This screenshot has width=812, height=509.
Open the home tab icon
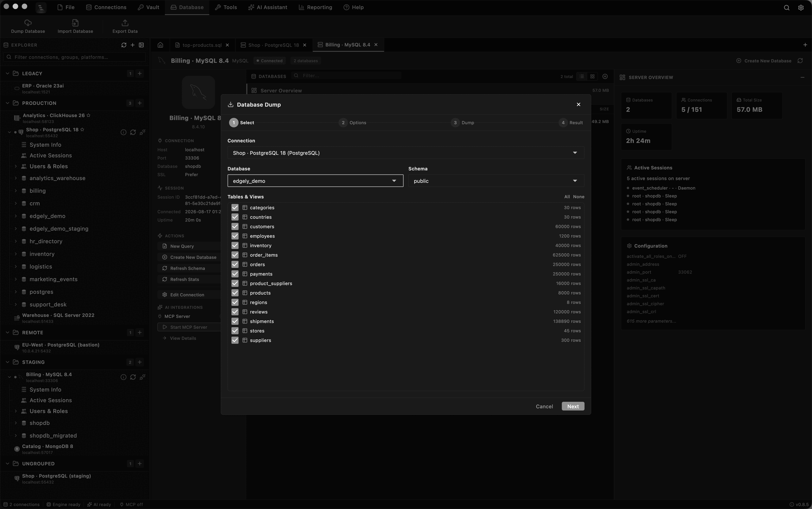tap(160, 45)
